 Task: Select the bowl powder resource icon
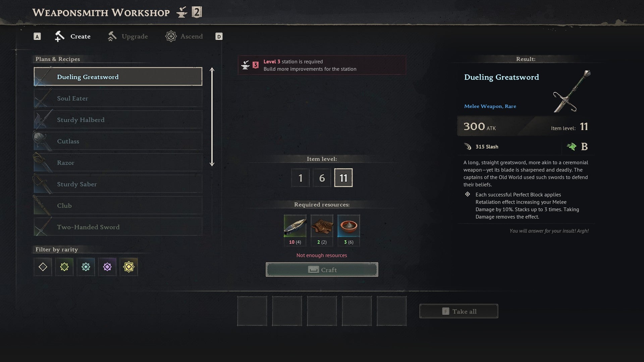[x=349, y=226]
